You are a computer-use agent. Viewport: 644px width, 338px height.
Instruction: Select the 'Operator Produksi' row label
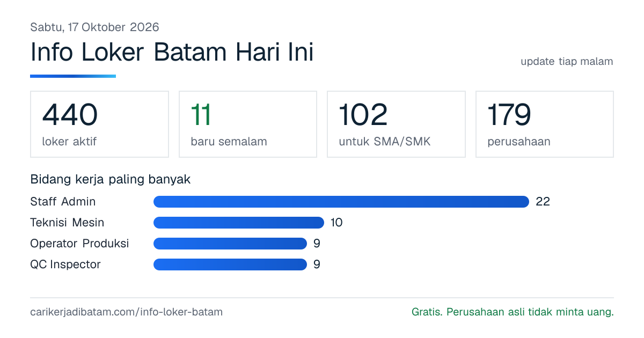79,244
